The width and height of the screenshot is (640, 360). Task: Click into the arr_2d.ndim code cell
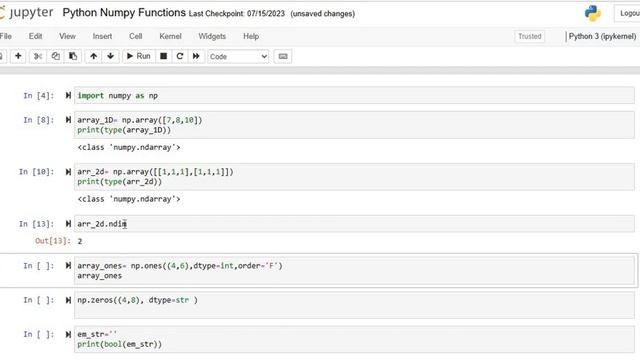(x=354, y=224)
